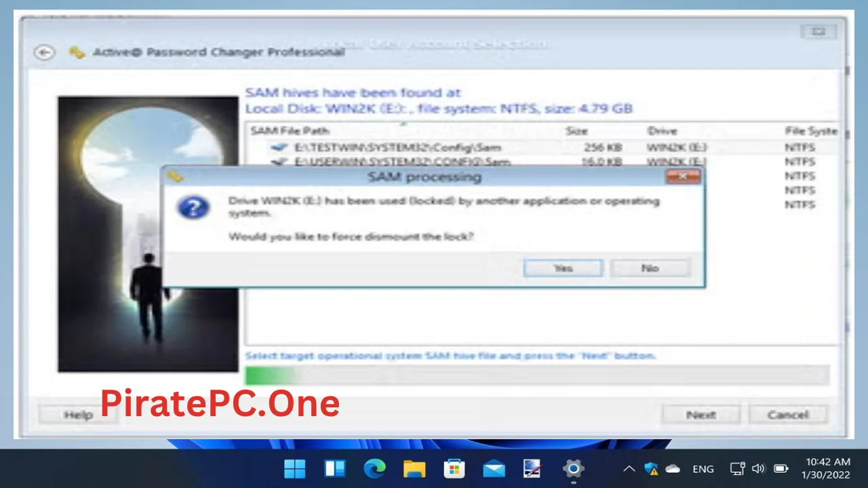Expand the hidden system tray icons chevron
The image size is (868, 488).
pos(629,468)
